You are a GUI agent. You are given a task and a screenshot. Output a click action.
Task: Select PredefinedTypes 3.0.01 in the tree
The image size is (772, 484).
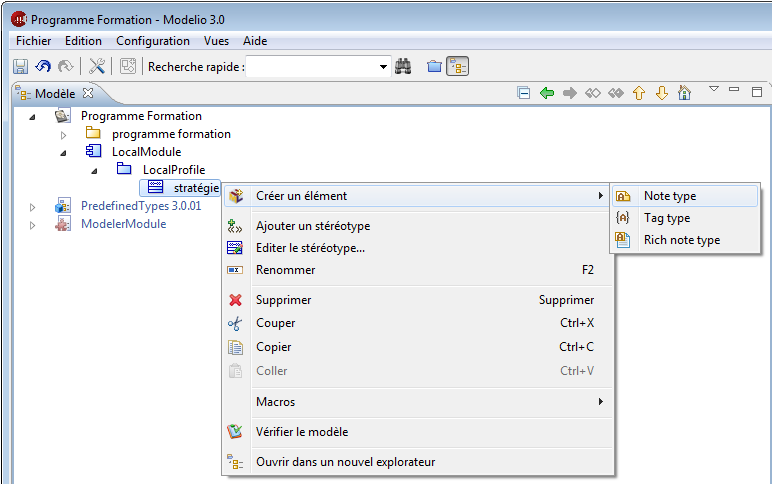tap(141, 206)
